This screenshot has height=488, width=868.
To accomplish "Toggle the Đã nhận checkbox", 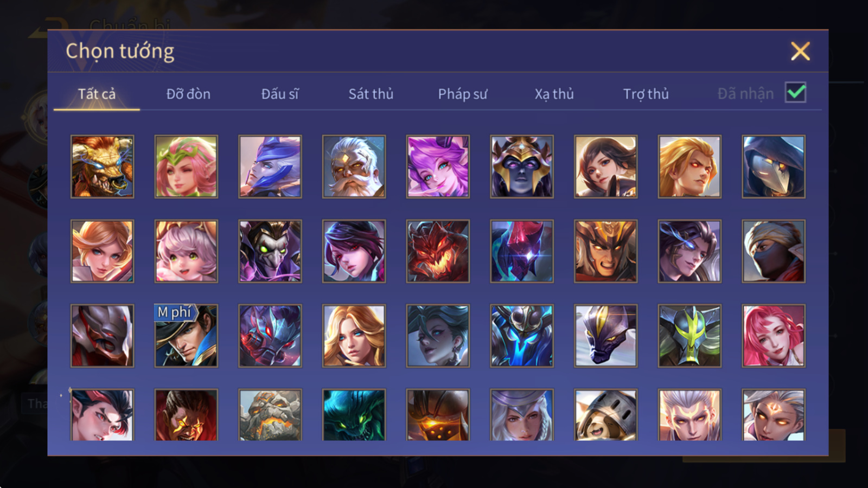I will point(795,93).
